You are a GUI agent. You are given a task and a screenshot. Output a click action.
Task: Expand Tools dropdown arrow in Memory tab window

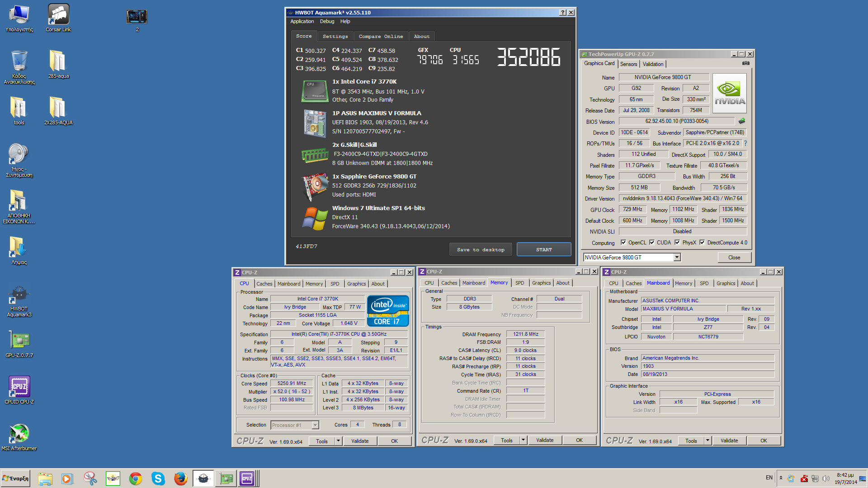point(523,440)
